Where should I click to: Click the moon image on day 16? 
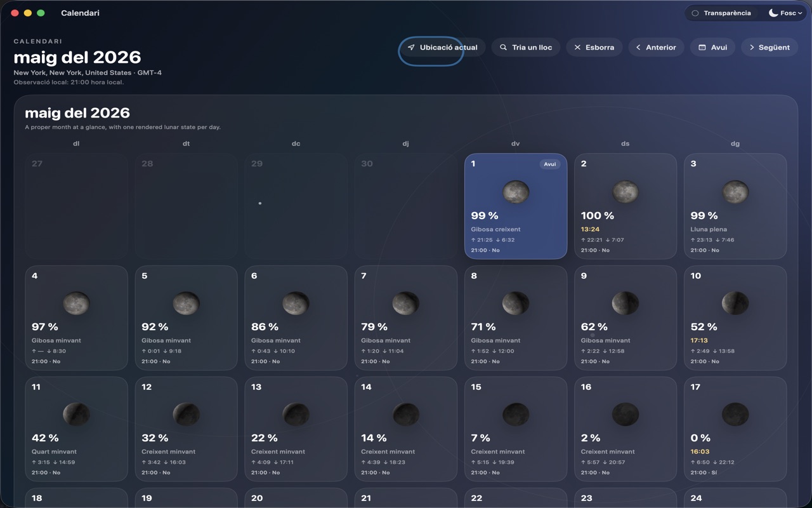pyautogui.click(x=625, y=415)
